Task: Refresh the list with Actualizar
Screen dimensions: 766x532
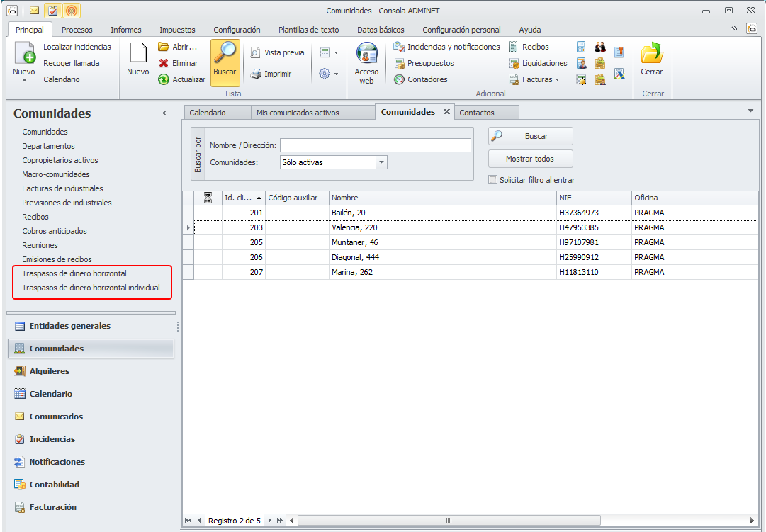Action: (x=164, y=79)
